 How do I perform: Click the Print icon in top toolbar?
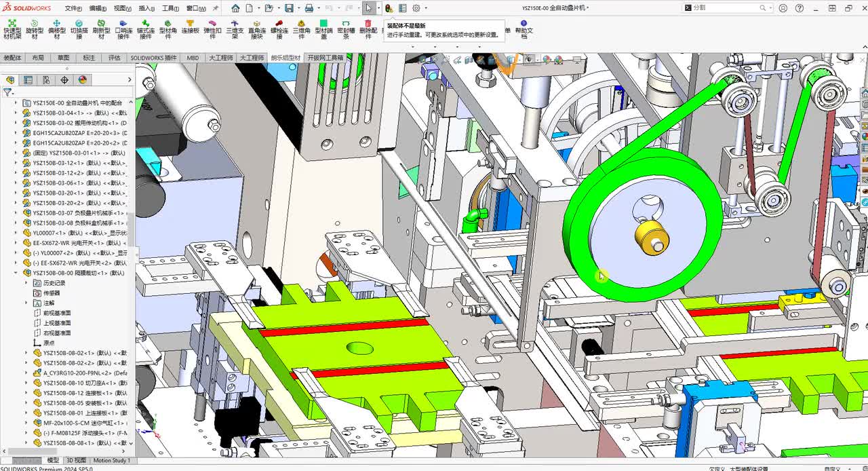click(x=309, y=8)
